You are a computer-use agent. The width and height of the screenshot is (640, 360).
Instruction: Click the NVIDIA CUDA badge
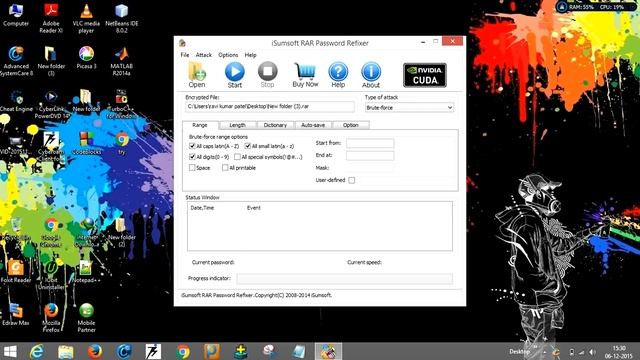[x=425, y=75]
